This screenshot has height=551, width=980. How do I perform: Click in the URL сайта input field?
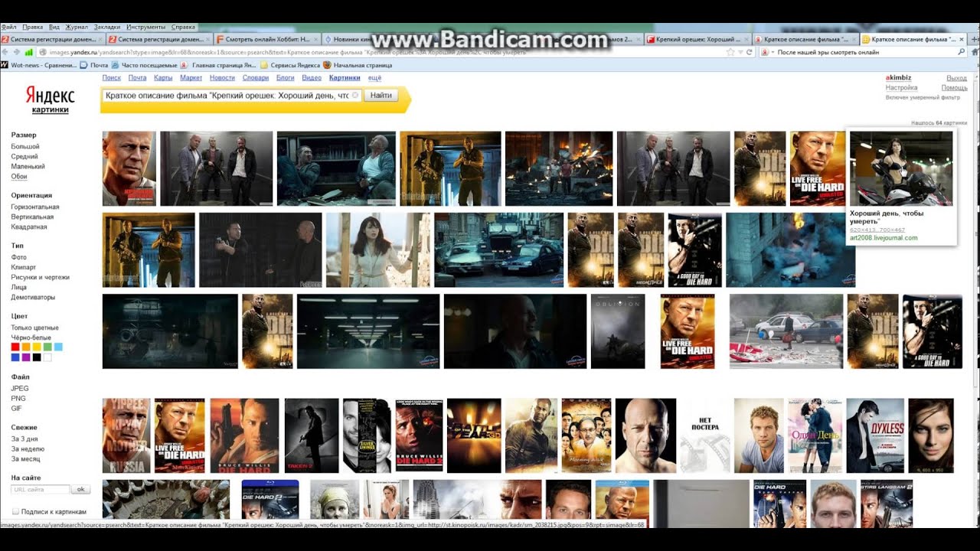(x=41, y=489)
